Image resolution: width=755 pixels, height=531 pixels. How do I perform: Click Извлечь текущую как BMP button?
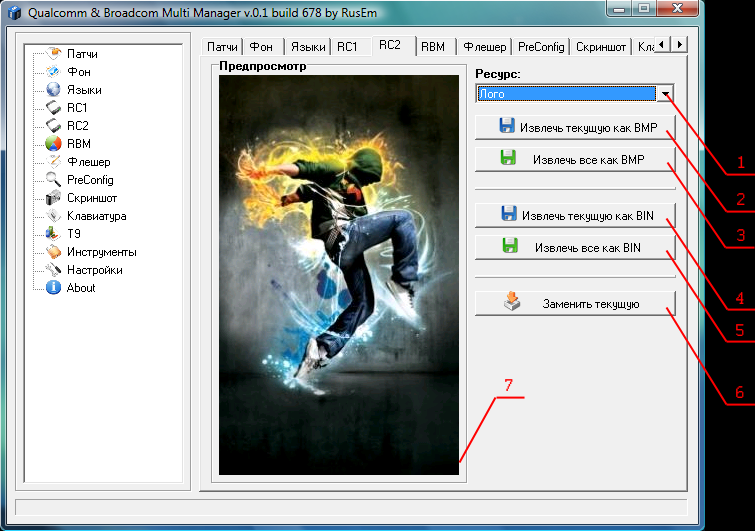coord(575,128)
